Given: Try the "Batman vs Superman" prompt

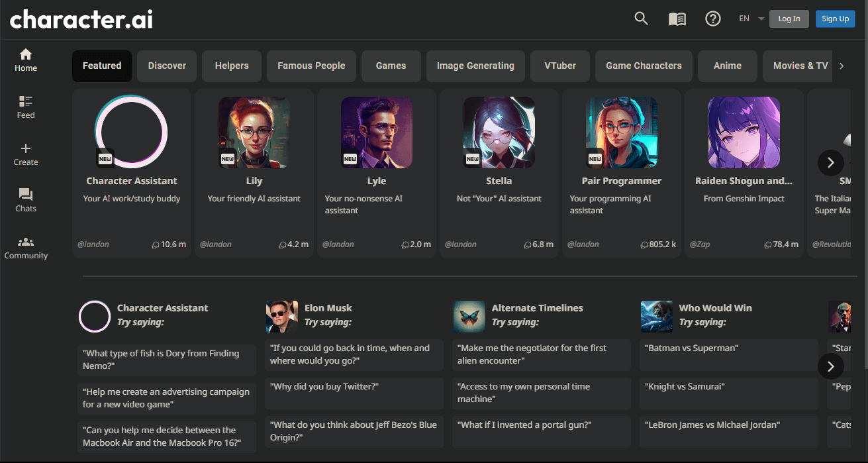Looking at the screenshot, I should (729, 348).
